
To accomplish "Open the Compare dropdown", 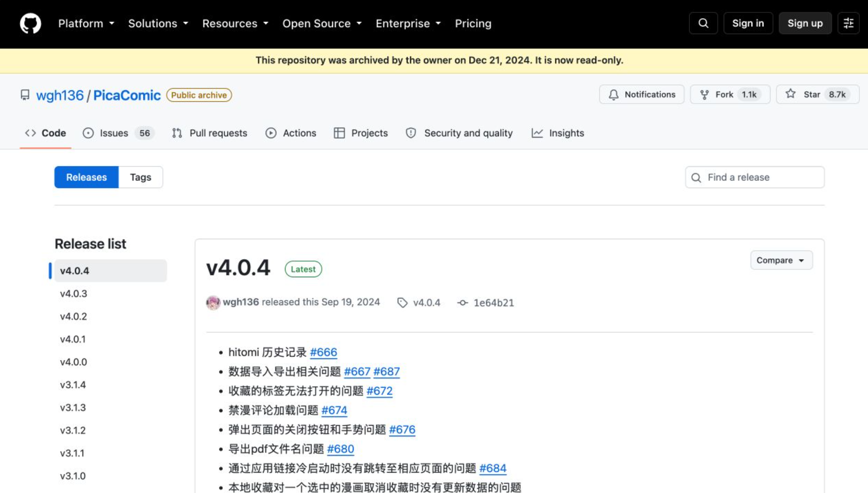I will tap(781, 260).
